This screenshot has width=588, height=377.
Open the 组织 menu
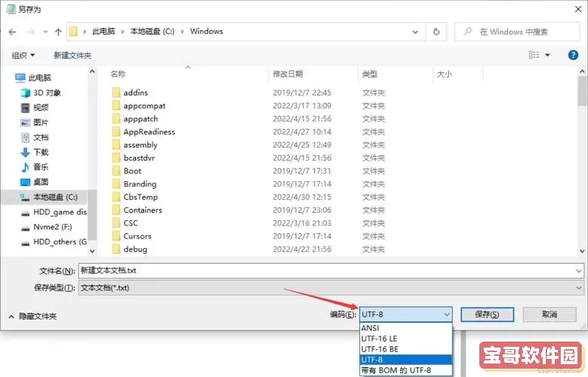pos(23,56)
